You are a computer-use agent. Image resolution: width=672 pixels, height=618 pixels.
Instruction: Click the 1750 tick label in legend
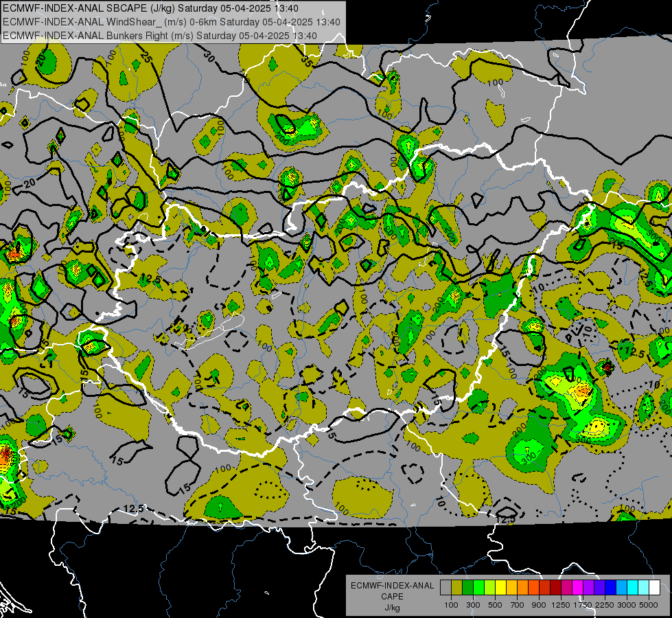[x=583, y=605]
